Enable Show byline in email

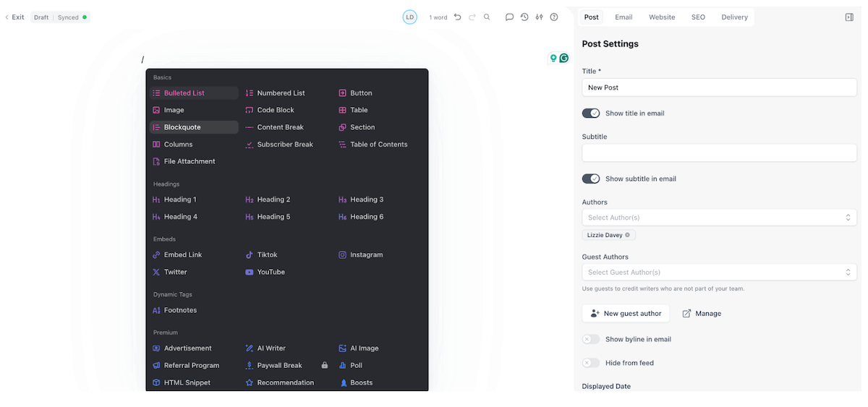[591, 339]
